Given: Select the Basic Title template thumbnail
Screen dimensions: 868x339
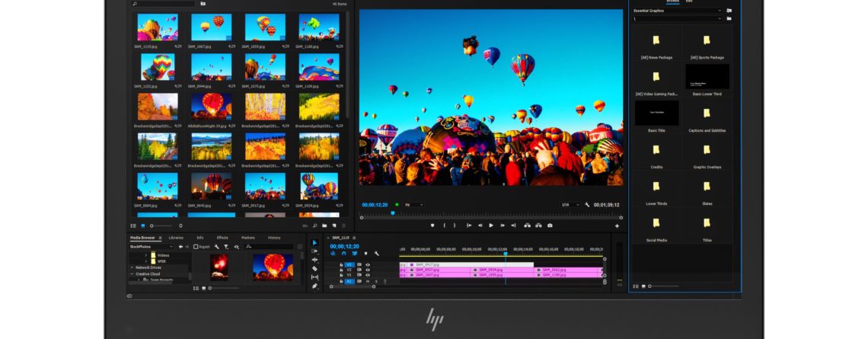Looking at the screenshot, I should click(656, 113).
